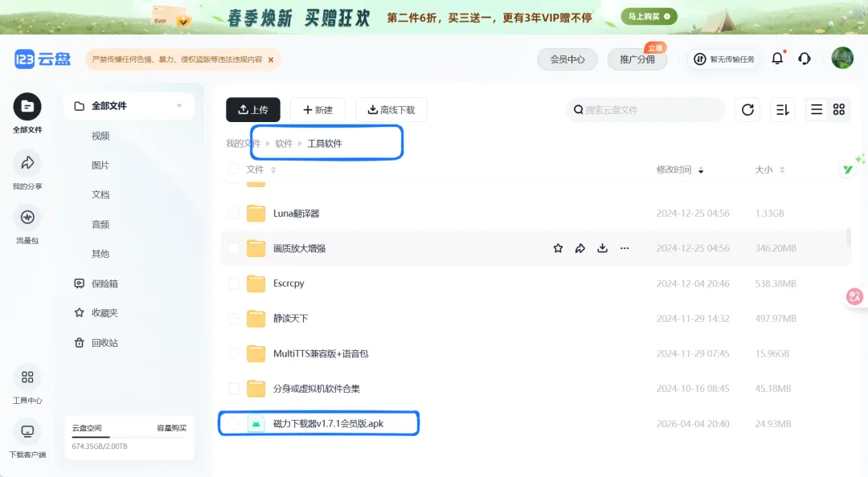Switch to list view

point(817,109)
